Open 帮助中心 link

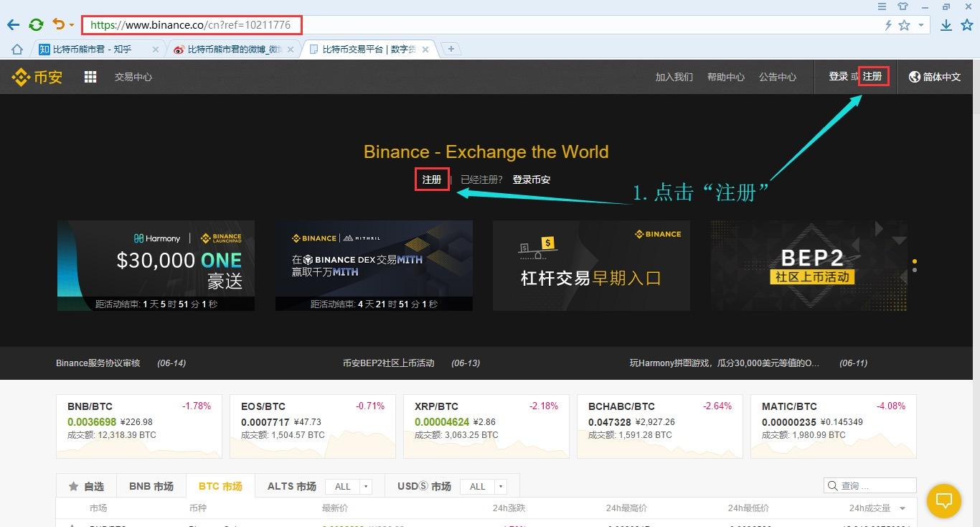(726, 77)
